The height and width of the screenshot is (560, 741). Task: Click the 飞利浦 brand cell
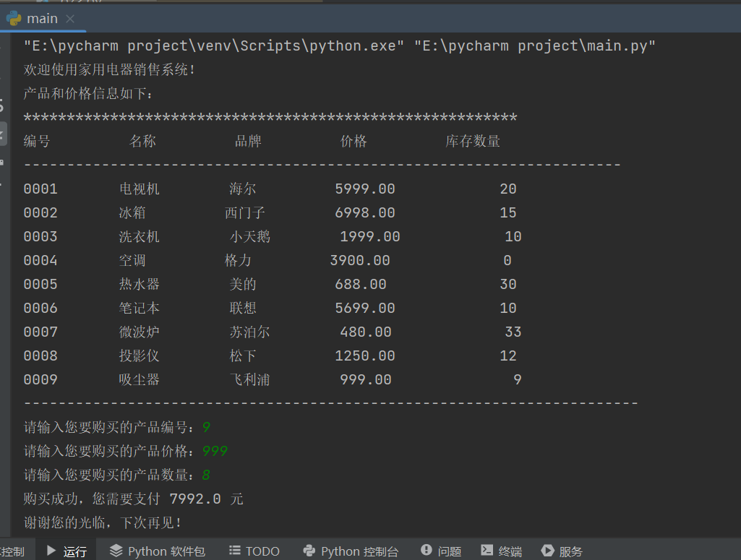[250, 379]
